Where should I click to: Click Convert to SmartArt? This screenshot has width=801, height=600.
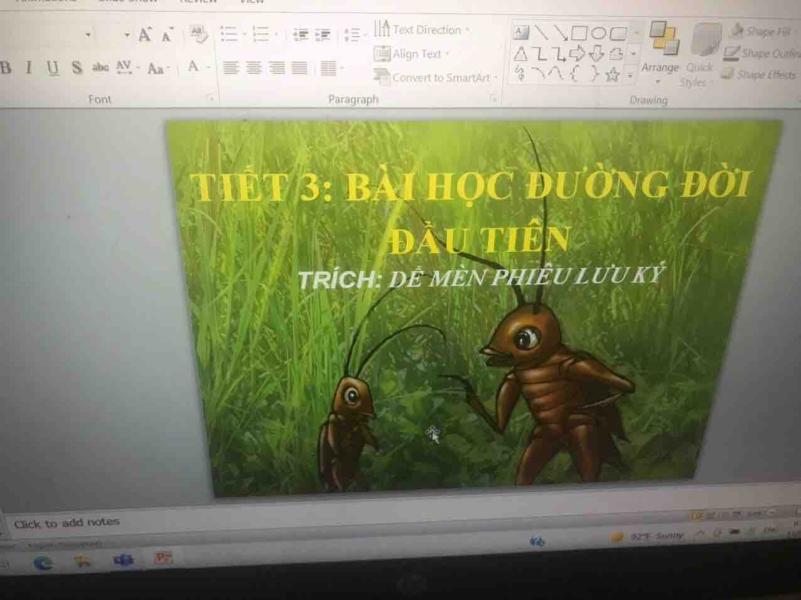tap(435, 77)
